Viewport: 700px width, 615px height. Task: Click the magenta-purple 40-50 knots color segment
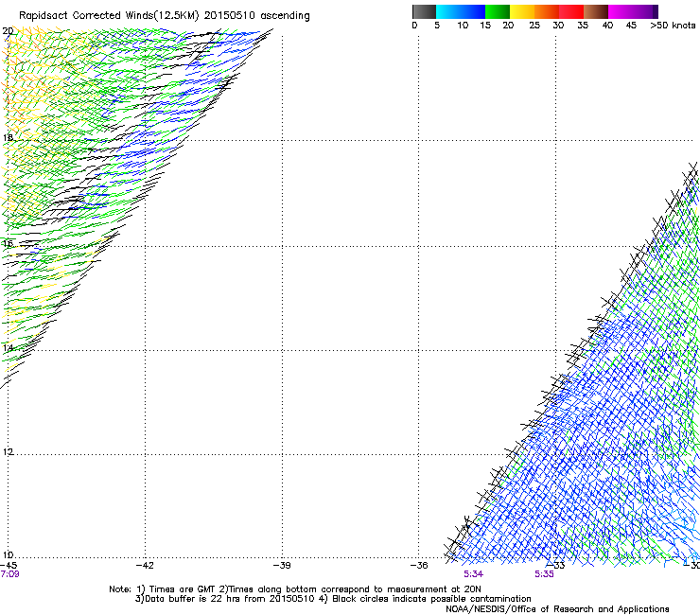633,11
